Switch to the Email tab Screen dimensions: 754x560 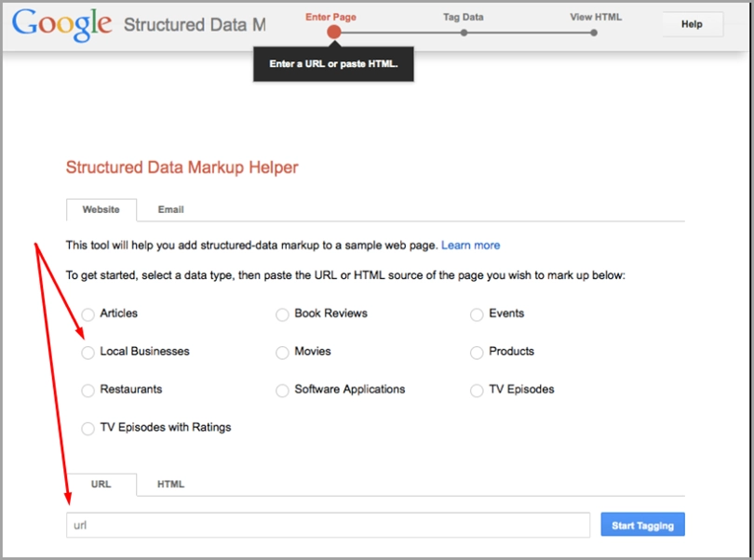170,210
